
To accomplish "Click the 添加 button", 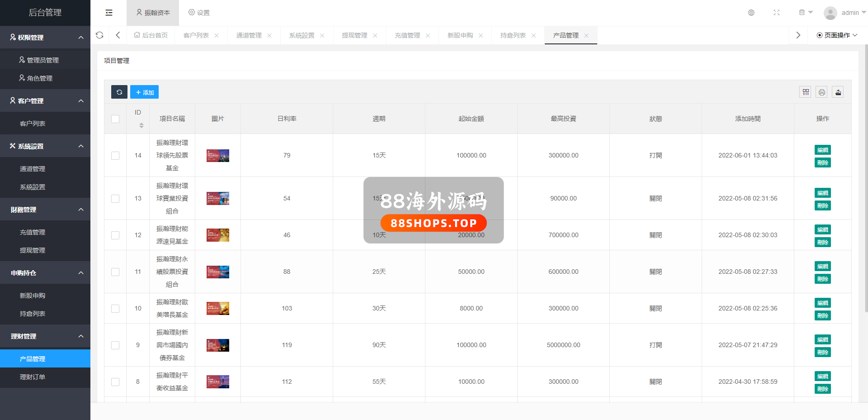I will (145, 92).
